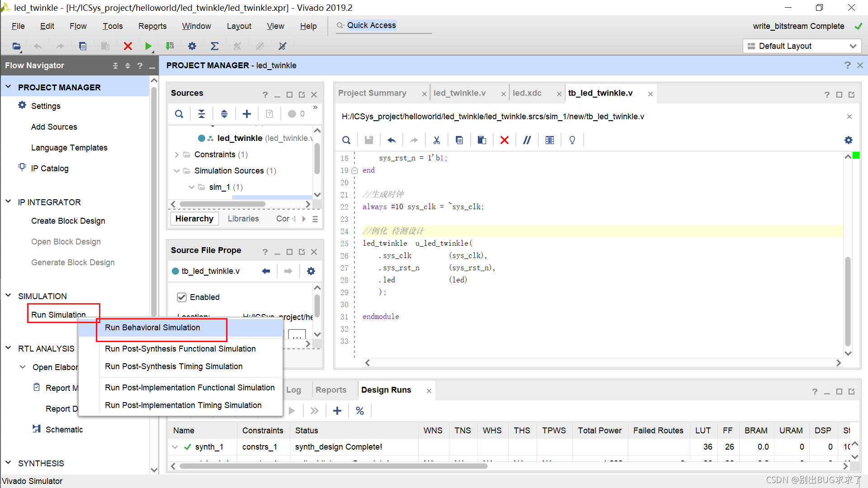Click the Generate Bitstream toolbar icon
The image size is (868, 488).
coord(170,46)
